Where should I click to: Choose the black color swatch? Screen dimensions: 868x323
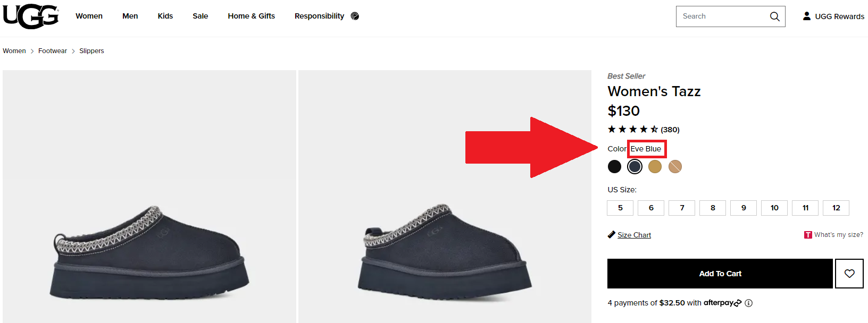click(614, 166)
